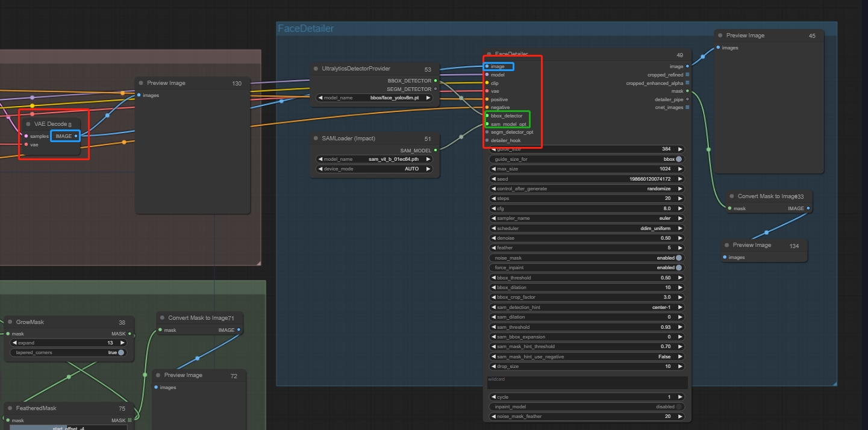Click the SAMLoader (Impact) node collapse dot
Screen dimensions: 868x430
316,139
